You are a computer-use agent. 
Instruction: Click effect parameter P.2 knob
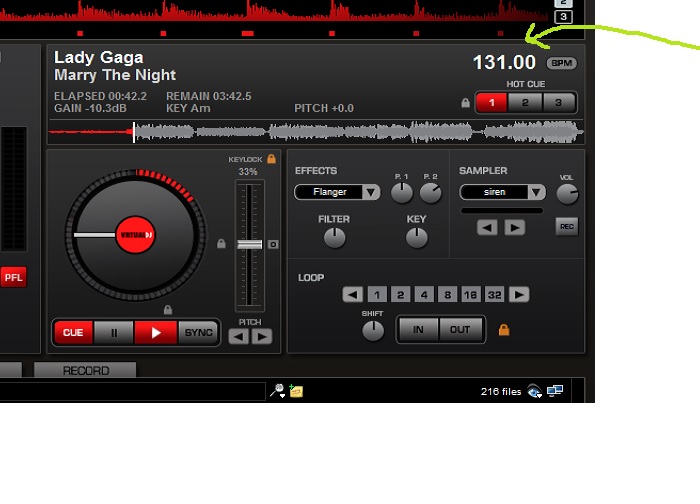(x=430, y=193)
